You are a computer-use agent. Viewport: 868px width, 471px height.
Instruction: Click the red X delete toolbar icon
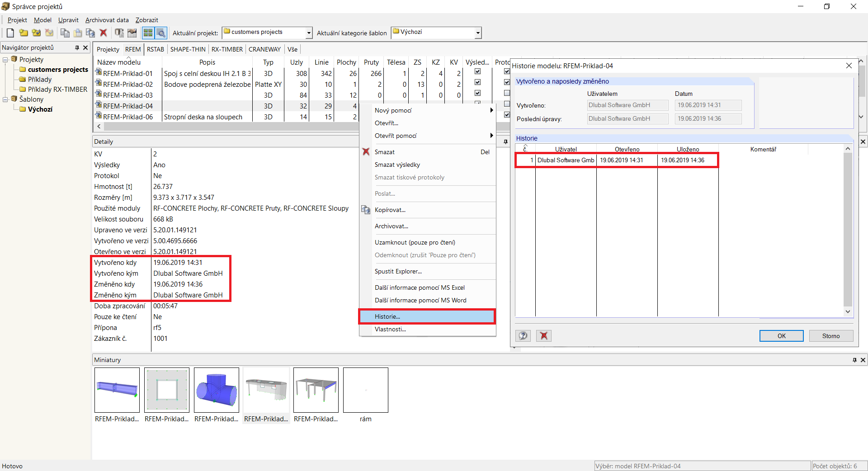104,33
